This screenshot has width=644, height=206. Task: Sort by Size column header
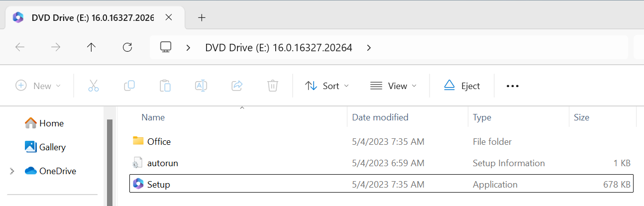pos(581,117)
